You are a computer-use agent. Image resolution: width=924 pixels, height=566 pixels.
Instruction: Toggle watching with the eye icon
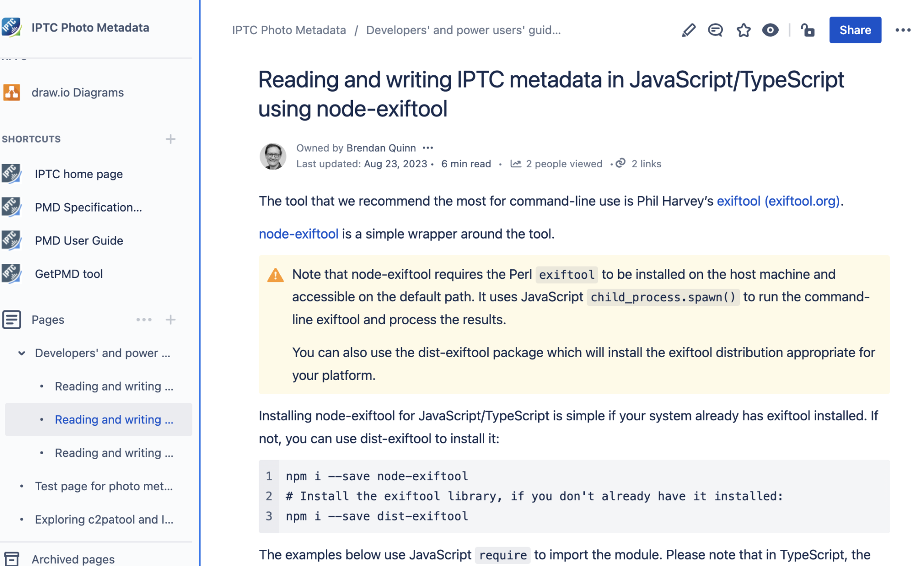771,30
